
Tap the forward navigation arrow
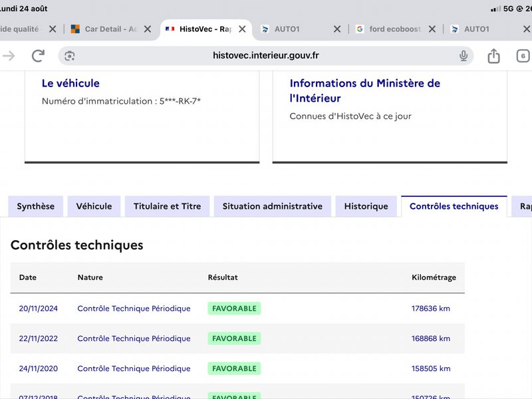coord(8,56)
